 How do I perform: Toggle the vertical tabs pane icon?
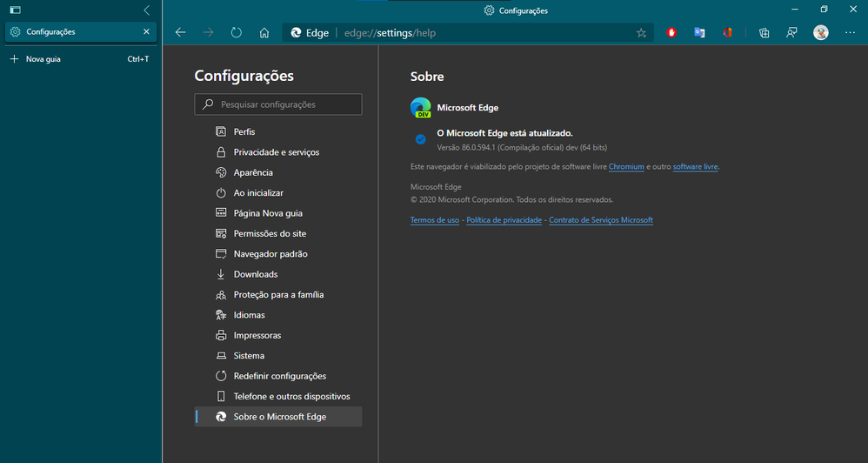[x=16, y=10]
